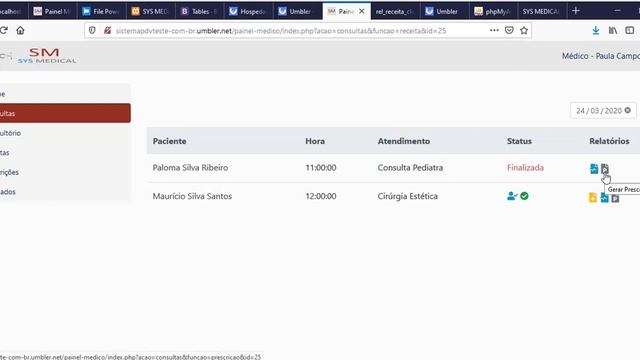Switch to the Tables tab
640x360 pixels.
pyautogui.click(x=200, y=11)
